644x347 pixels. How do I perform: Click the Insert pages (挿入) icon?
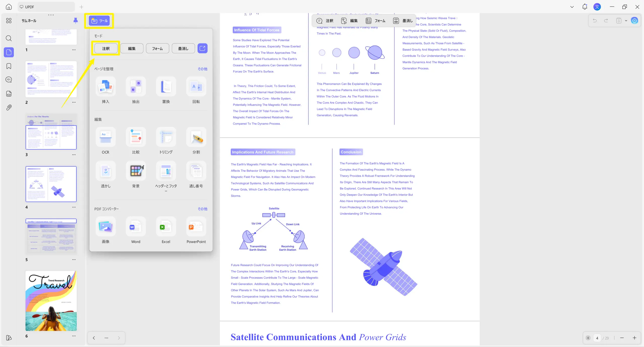[105, 87]
